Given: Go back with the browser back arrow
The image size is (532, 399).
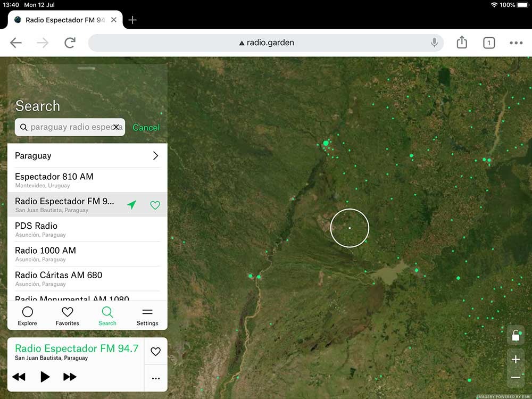Looking at the screenshot, I should (x=16, y=43).
